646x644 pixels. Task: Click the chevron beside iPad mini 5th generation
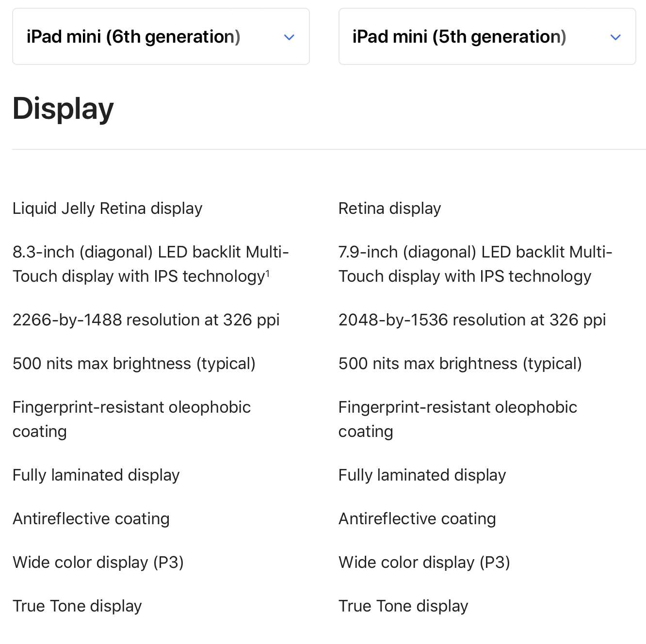pos(615,37)
